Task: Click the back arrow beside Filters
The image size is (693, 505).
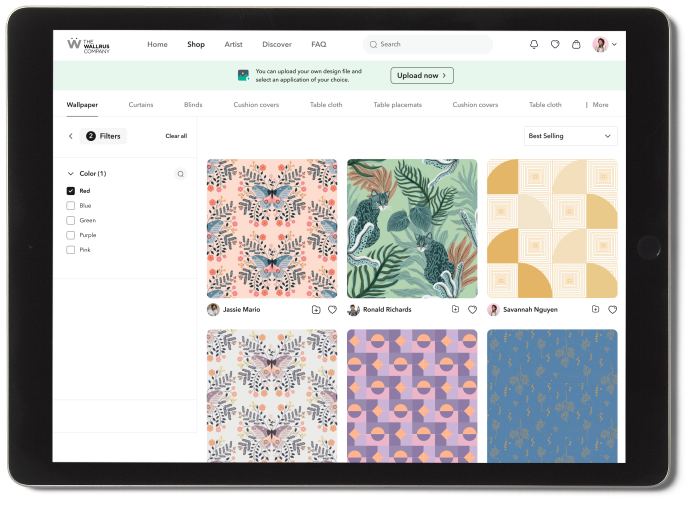Action: (71, 136)
